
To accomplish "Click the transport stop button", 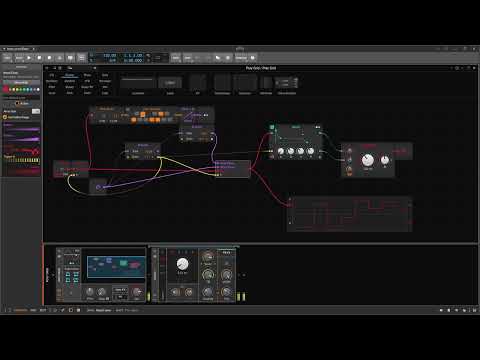I will 39,58.
